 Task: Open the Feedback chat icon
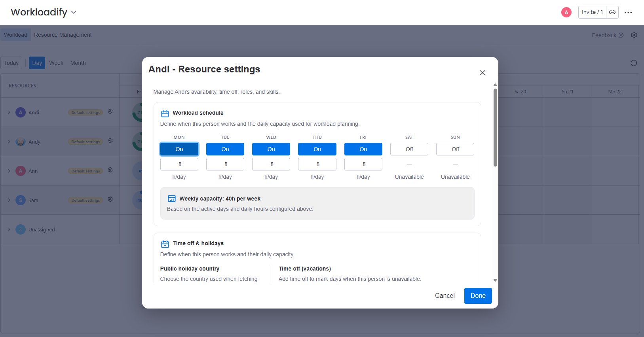[621, 35]
